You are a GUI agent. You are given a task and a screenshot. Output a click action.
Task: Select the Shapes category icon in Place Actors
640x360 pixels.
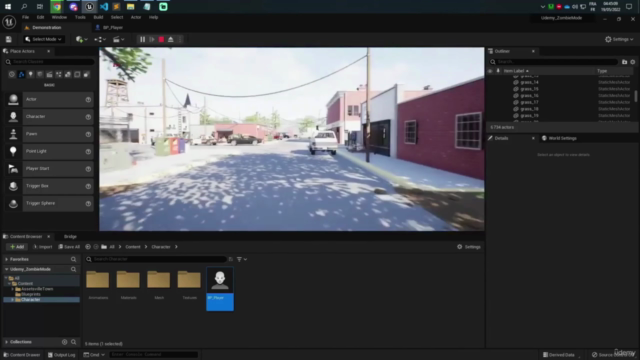click(40, 75)
